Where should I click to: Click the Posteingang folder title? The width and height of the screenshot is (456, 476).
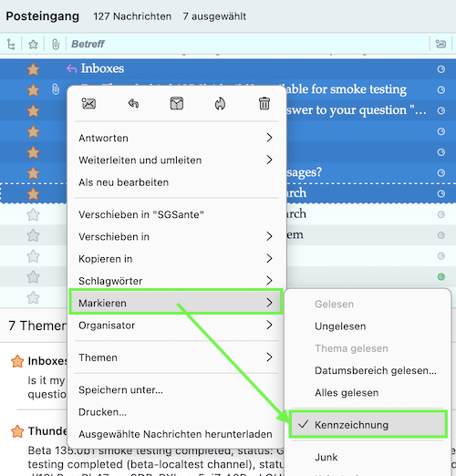pos(43,16)
